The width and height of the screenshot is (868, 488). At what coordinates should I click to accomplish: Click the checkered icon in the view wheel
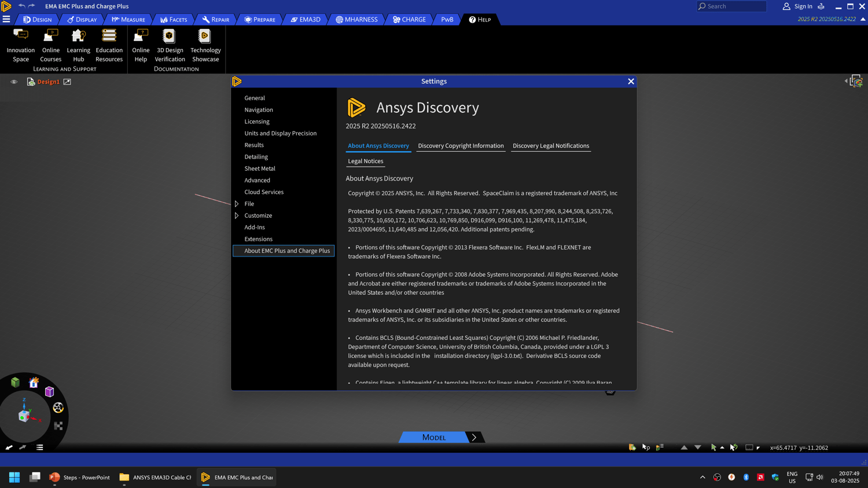[x=58, y=426]
